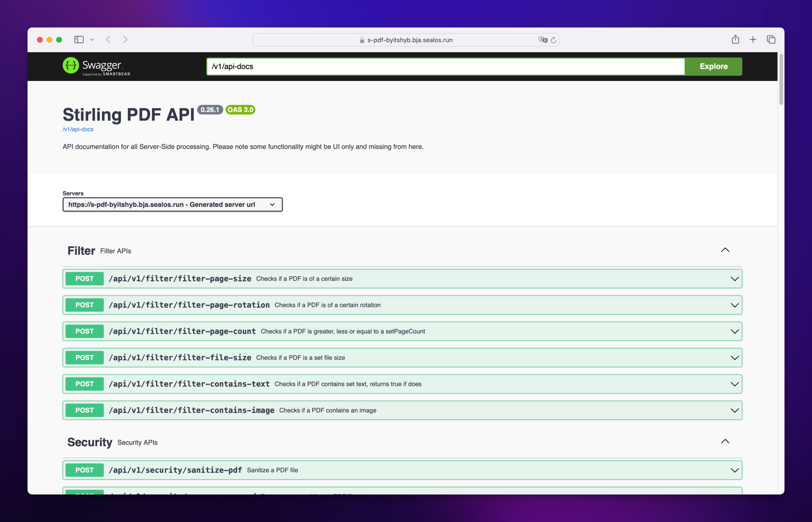Click the Swagger logo
The height and width of the screenshot is (522, 812).
coord(96,67)
